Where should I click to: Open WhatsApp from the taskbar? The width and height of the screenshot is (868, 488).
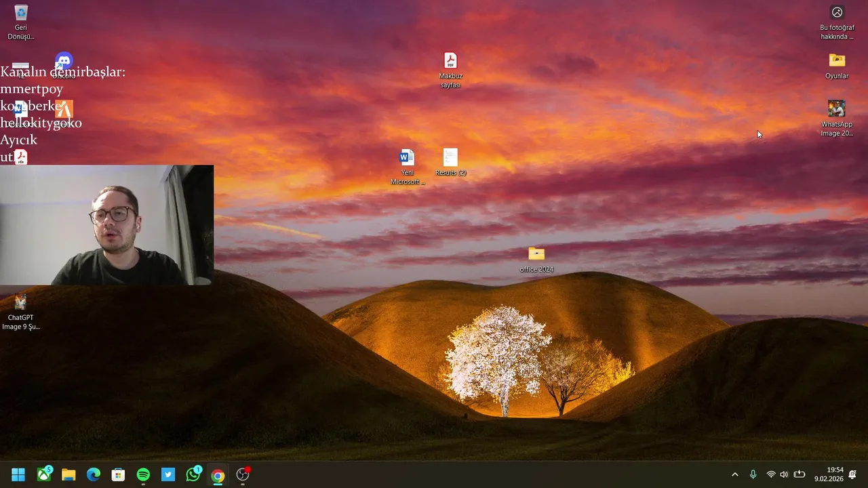pos(193,475)
